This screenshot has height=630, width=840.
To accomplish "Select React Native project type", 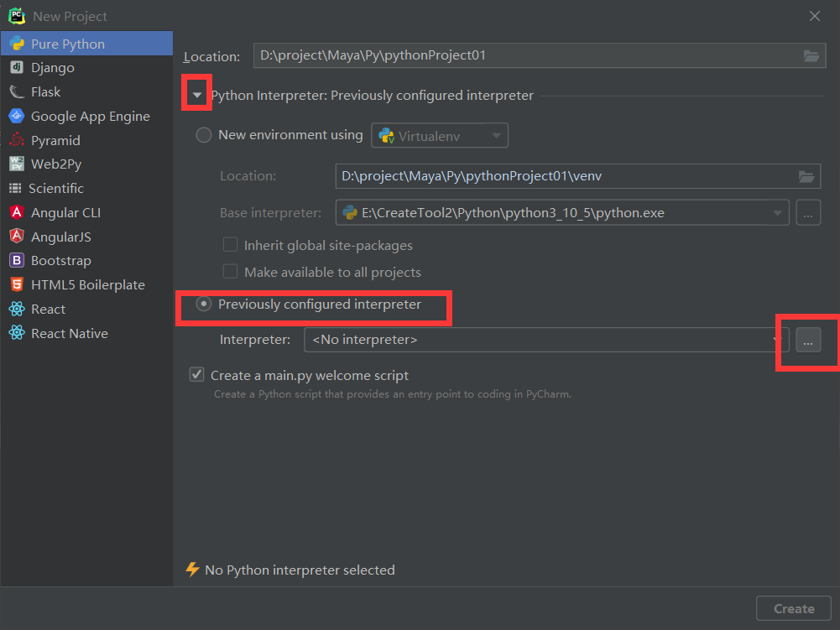I will pyautogui.click(x=70, y=334).
